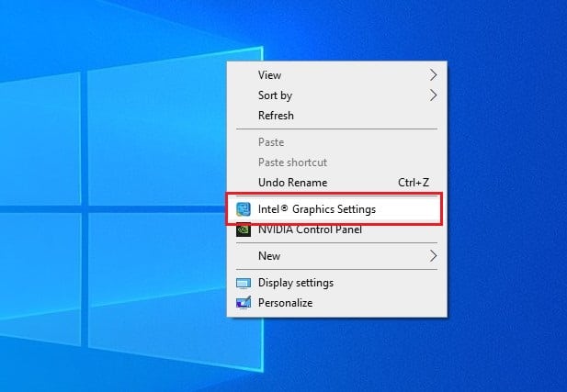
Task: Open Display settings from the menu
Action: [336, 283]
